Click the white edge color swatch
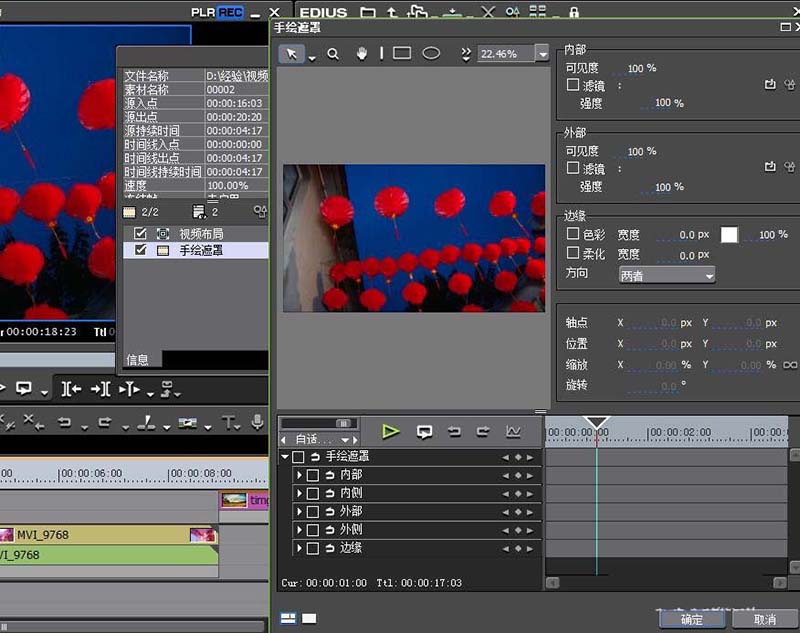The image size is (800, 633). pyautogui.click(x=728, y=234)
